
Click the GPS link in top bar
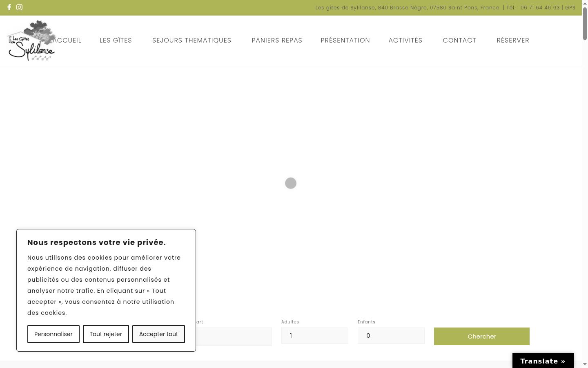pos(570,8)
